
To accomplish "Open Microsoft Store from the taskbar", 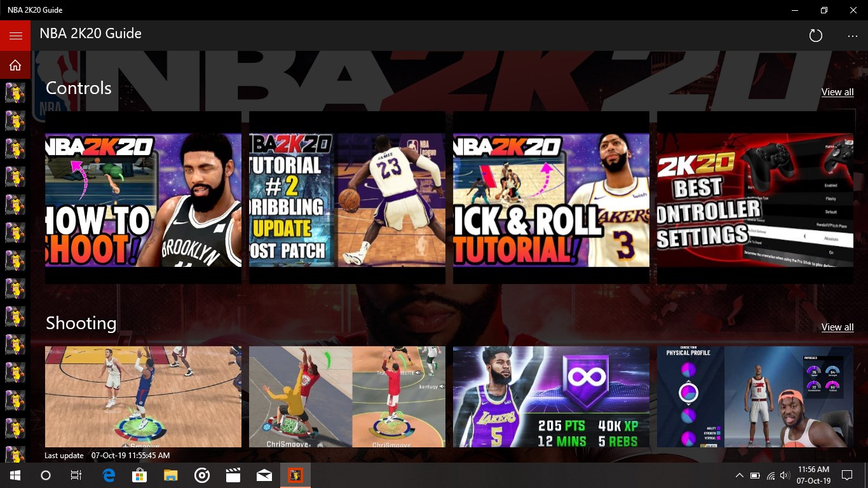I will point(139,475).
